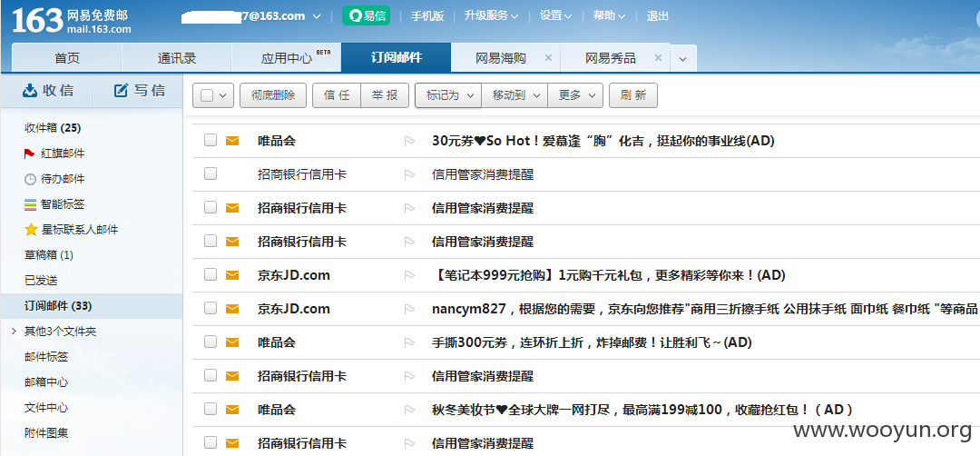This screenshot has width=980, height=456.
Task: Switch to the 网易秀品 tab
Action: point(611,58)
